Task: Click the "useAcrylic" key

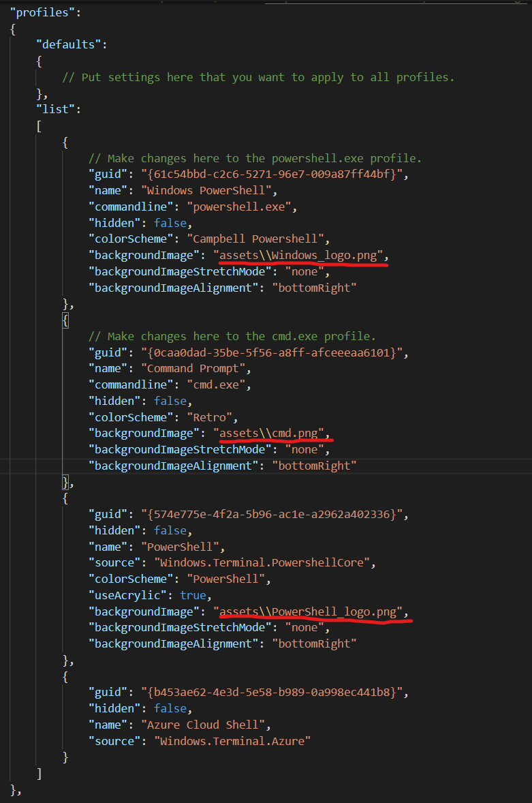Action: pos(128,596)
